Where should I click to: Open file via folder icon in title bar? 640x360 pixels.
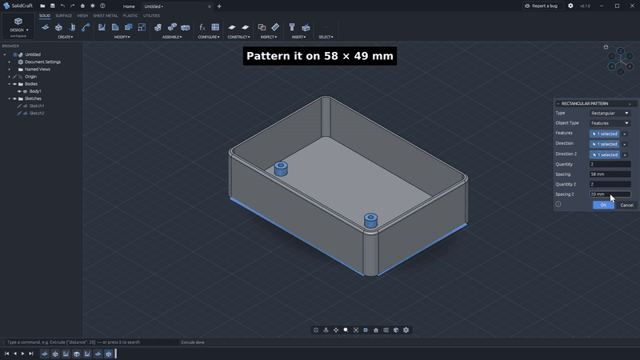(x=42, y=6)
